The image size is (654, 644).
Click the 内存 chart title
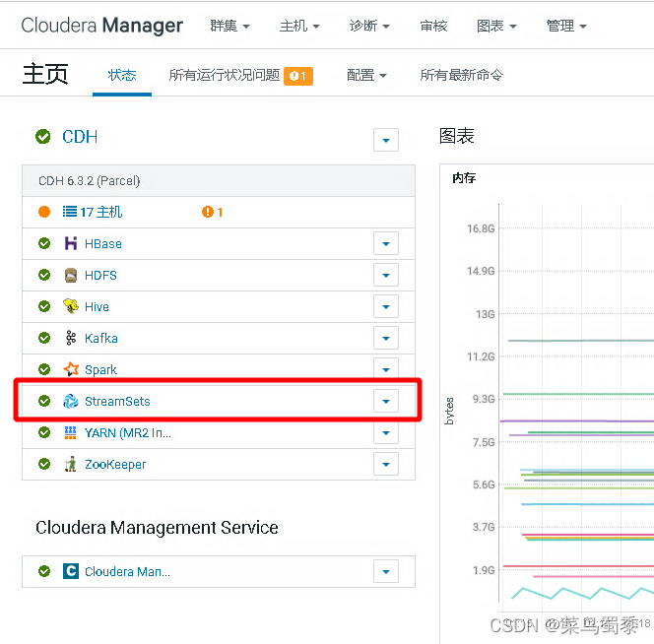pyautogui.click(x=464, y=178)
